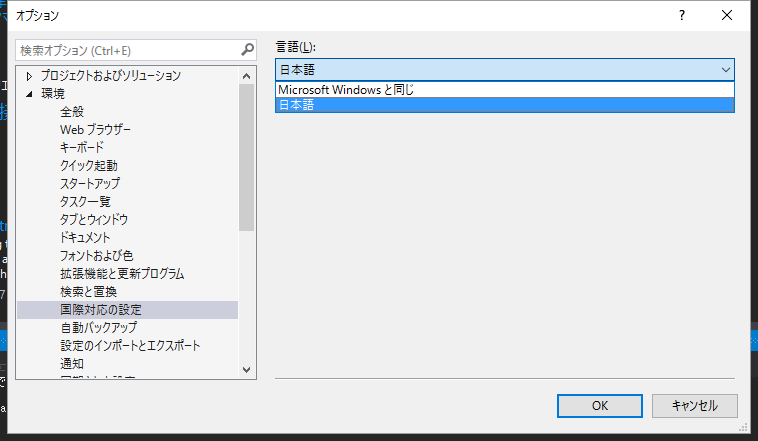Choose Microsoft Windows と同じ option
This screenshot has height=441, width=758.
(505, 89)
